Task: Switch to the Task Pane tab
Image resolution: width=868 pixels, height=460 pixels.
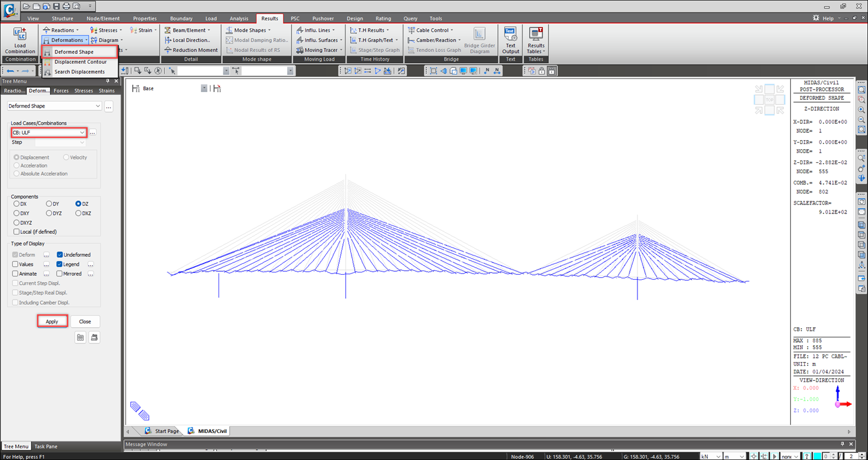Action: [x=46, y=447]
